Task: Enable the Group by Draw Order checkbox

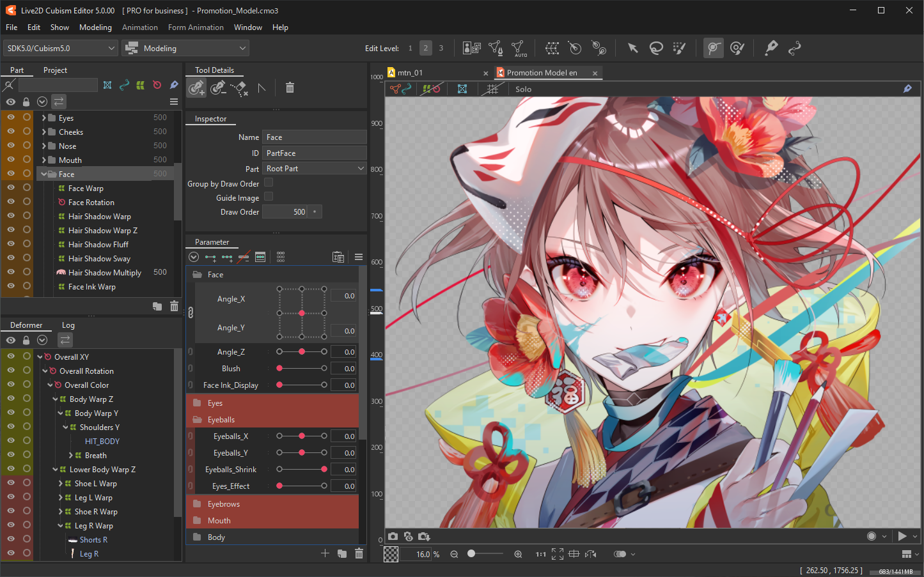Action: [268, 183]
